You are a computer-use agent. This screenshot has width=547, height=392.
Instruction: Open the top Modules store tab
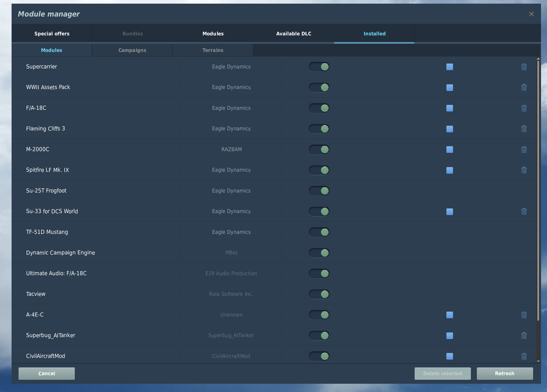tap(213, 33)
